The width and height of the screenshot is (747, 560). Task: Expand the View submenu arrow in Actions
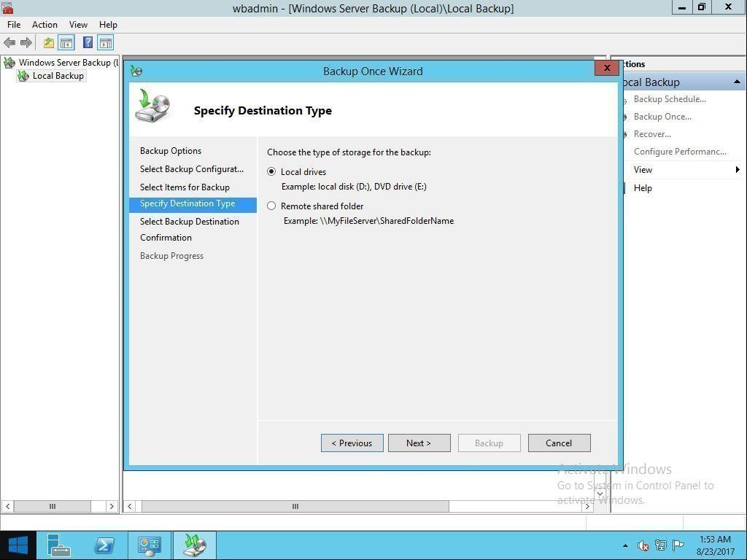coord(738,169)
